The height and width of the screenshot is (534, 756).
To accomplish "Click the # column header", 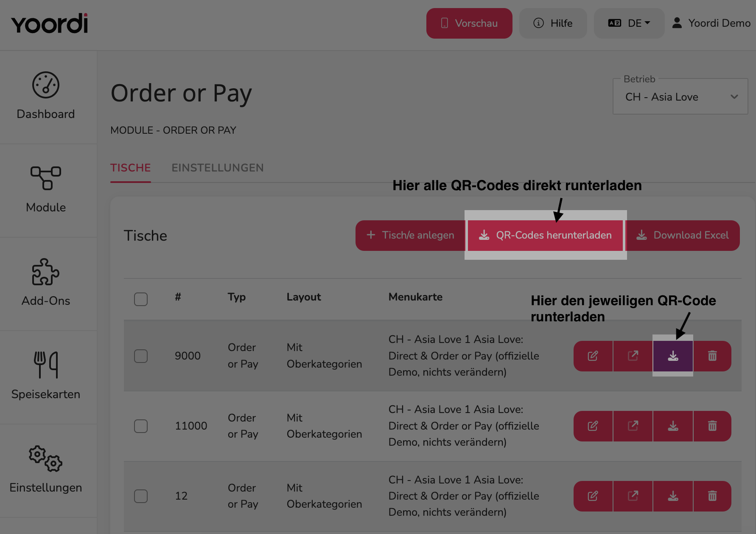I will tap(178, 297).
